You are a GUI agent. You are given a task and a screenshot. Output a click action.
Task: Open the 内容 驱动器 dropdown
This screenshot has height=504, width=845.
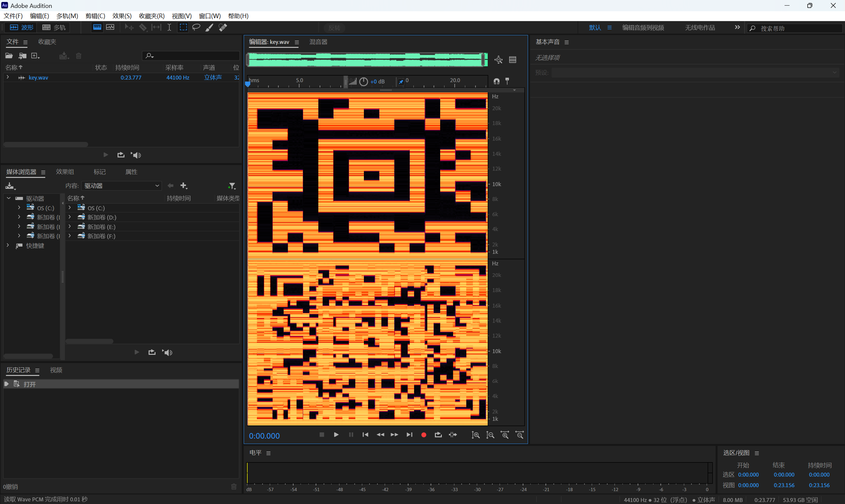(x=121, y=186)
